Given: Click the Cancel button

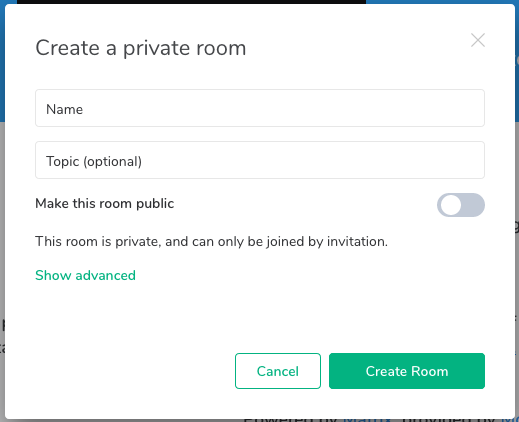Looking at the screenshot, I should click(x=278, y=371).
